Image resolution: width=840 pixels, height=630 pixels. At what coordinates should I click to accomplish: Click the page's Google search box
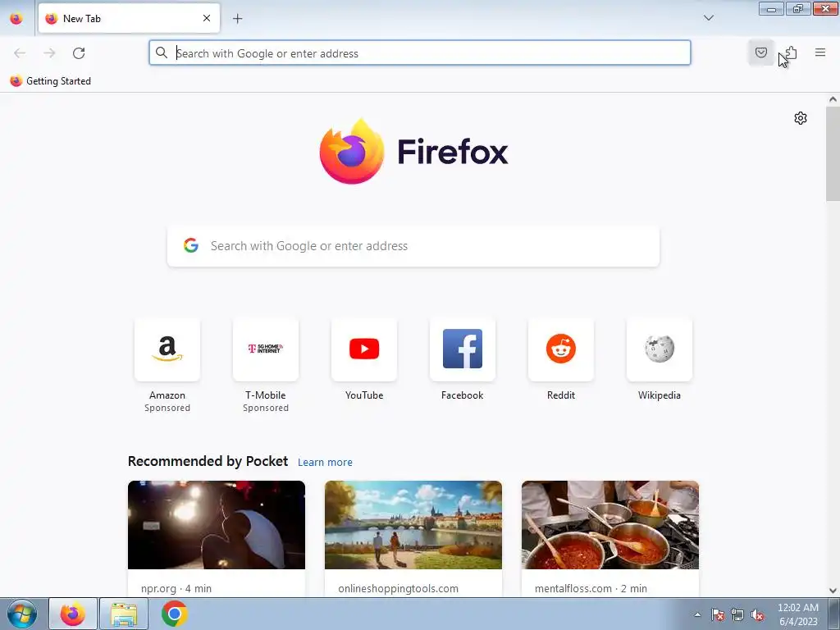(x=413, y=246)
